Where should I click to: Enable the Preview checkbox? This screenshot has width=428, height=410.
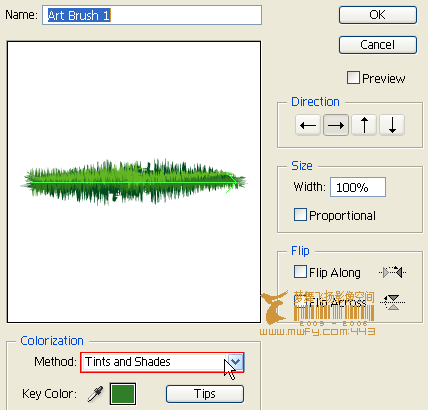(x=353, y=78)
